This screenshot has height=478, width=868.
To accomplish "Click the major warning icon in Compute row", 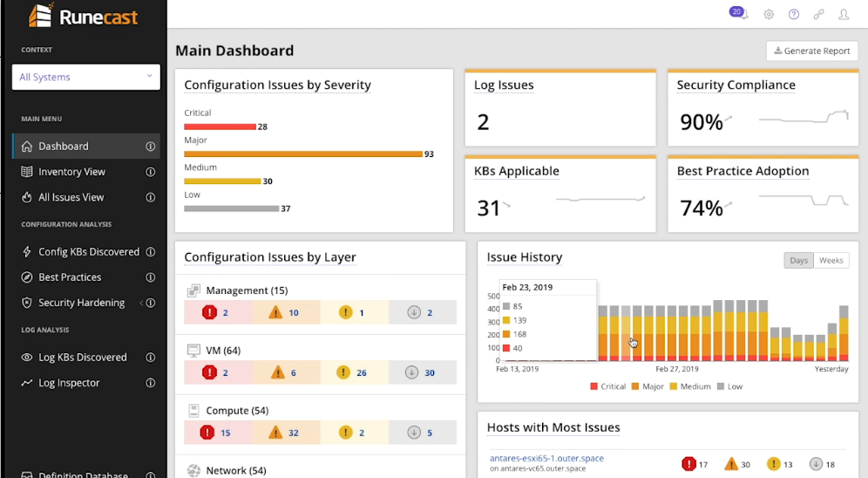I will (x=275, y=432).
